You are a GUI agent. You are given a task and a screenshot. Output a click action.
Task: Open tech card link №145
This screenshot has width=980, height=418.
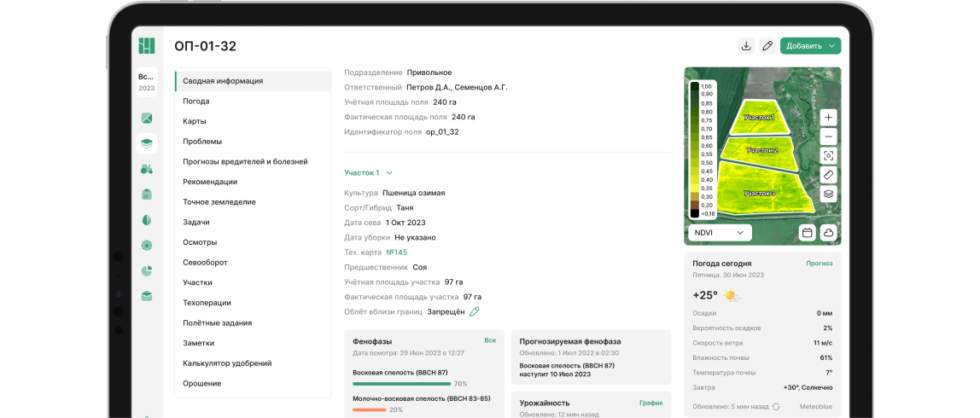(396, 253)
